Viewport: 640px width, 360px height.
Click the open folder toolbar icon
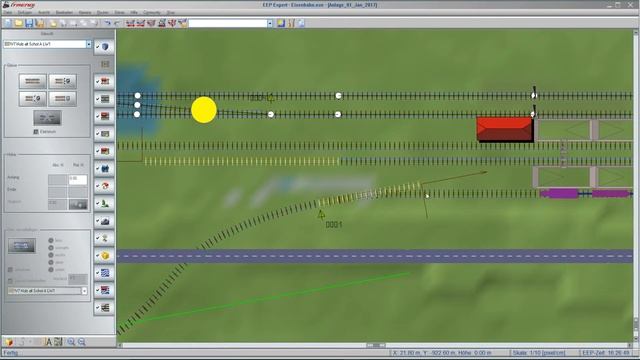coord(18,23)
